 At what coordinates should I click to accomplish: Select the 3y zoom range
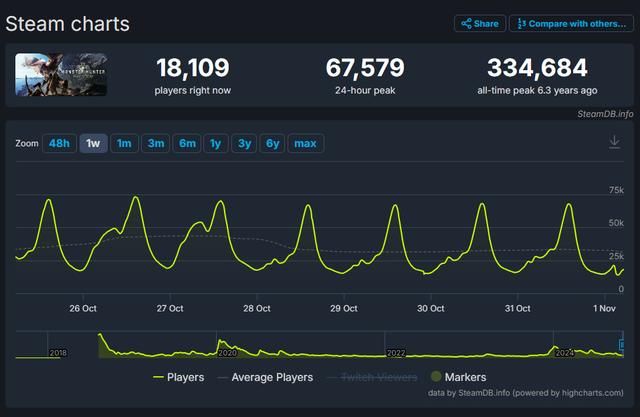point(244,144)
